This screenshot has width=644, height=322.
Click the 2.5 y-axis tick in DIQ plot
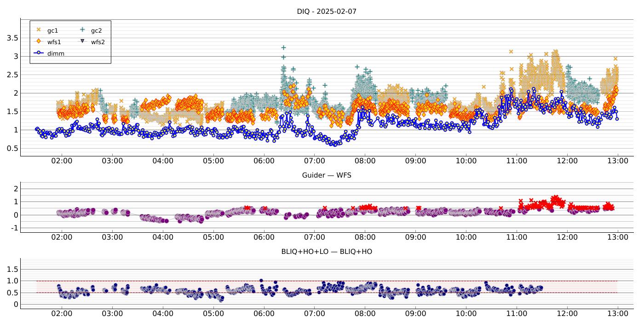tap(12, 75)
